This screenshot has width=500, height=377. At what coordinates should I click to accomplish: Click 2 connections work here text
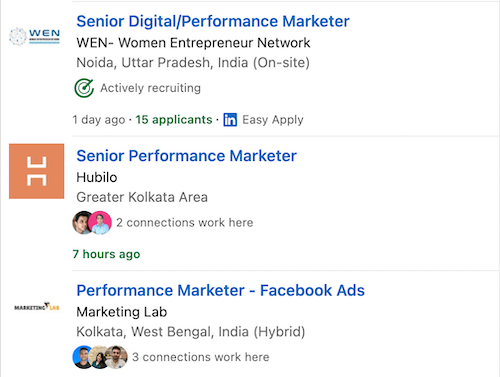[185, 223]
